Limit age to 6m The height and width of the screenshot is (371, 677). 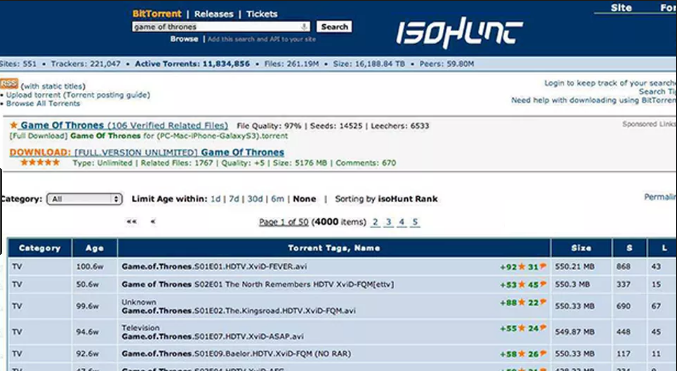point(278,199)
